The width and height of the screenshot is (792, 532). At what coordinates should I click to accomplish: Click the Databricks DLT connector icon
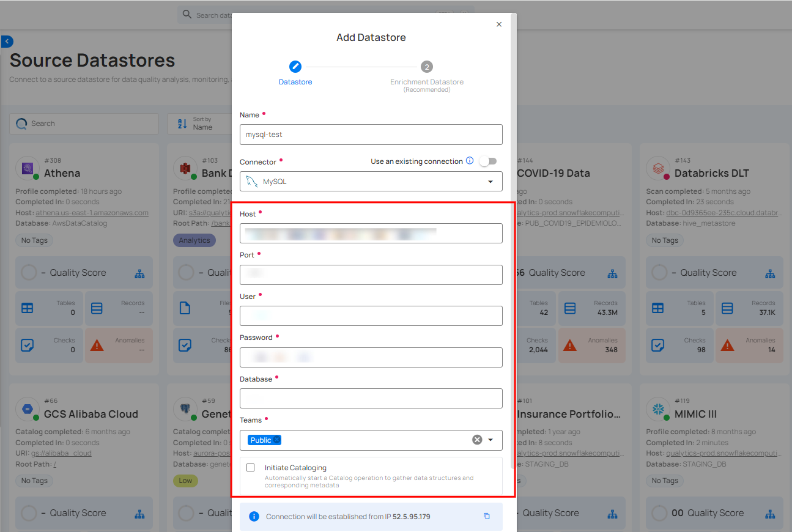coord(659,168)
